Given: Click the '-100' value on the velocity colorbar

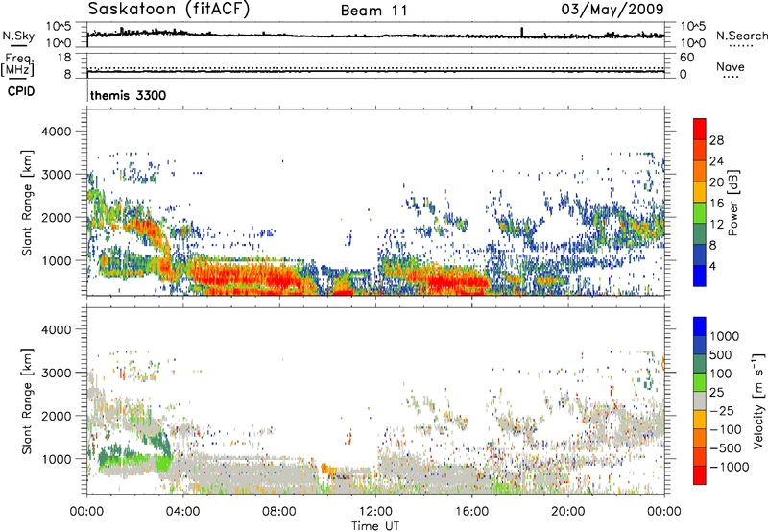Looking at the screenshot, I should tap(726, 429).
